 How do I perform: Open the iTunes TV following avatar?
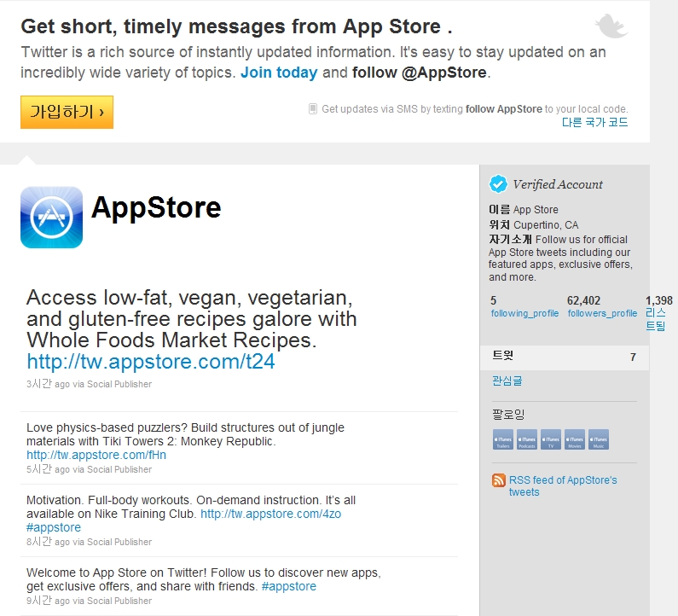[x=551, y=439]
